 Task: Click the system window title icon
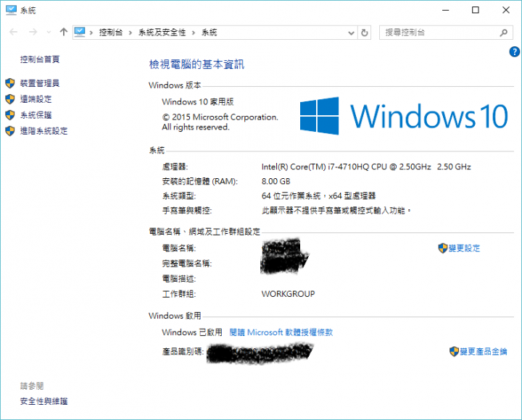pos(11,10)
